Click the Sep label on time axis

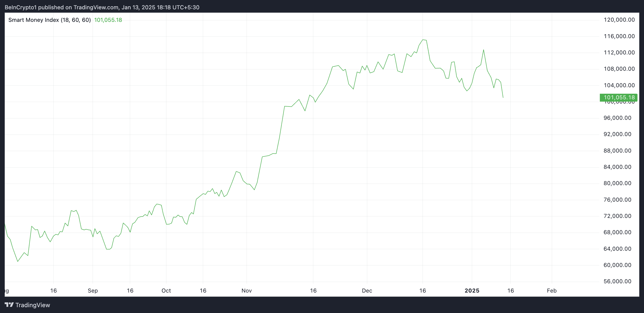[x=93, y=290]
